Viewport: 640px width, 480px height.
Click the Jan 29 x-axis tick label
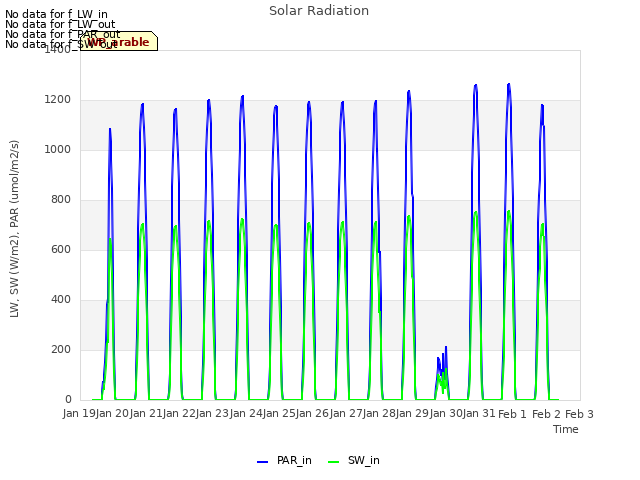[413, 413]
